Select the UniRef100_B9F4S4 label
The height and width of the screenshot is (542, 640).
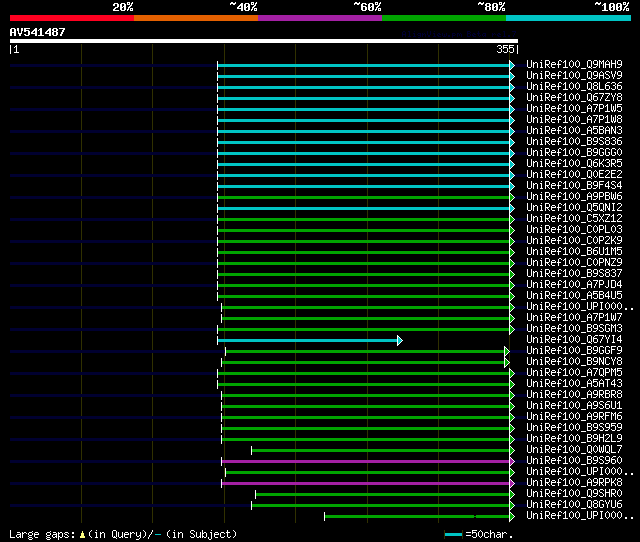tap(574, 185)
